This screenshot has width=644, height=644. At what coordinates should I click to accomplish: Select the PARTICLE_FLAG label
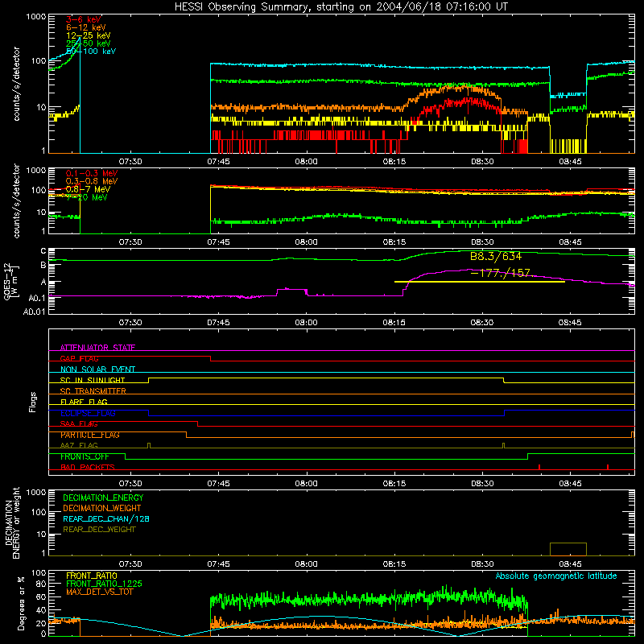point(90,435)
